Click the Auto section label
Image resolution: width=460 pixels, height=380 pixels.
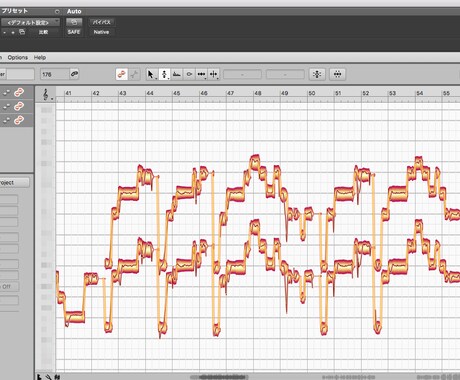pyautogui.click(x=74, y=11)
